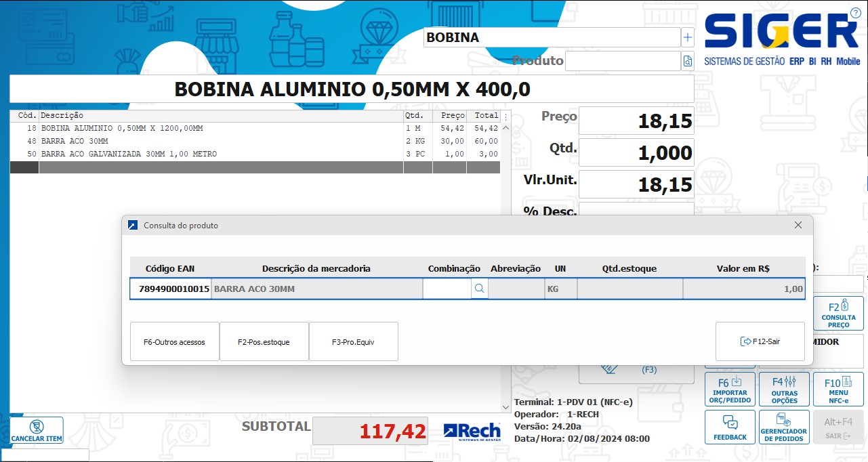Screen dimensions: 868x462
Task: Select row BARRA ACO 30MM in items list
Action: [x=255, y=141]
